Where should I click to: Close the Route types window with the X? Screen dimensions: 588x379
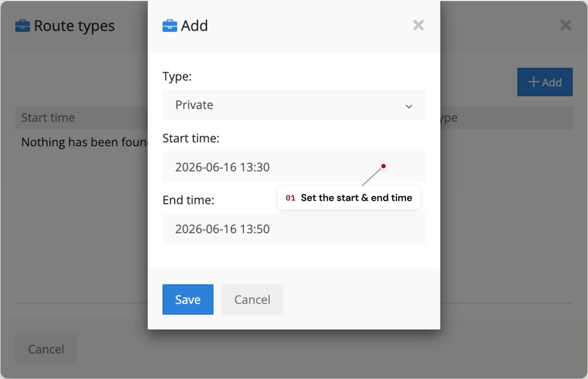click(x=566, y=25)
